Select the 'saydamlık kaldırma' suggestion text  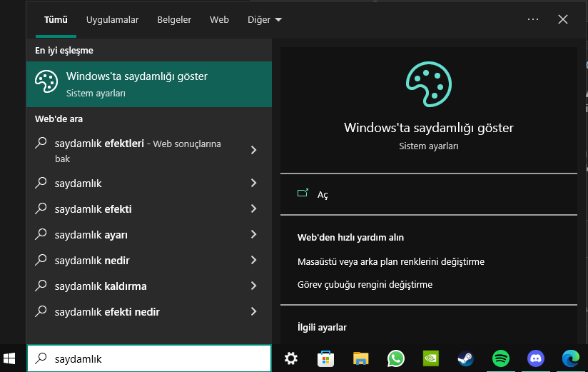[x=101, y=286]
